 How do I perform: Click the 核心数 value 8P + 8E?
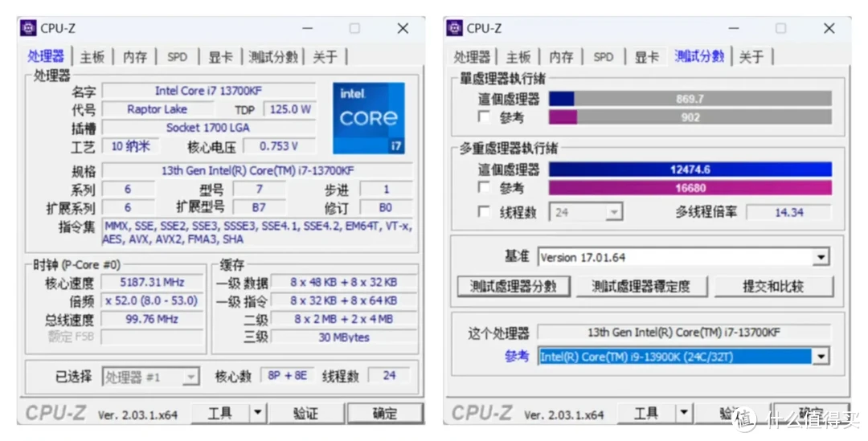[x=287, y=376]
